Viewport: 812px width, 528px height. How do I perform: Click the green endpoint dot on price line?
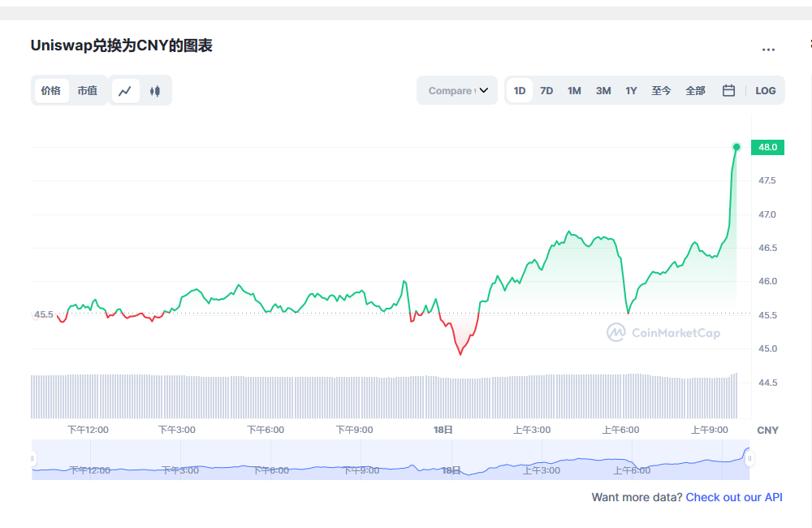(736, 147)
